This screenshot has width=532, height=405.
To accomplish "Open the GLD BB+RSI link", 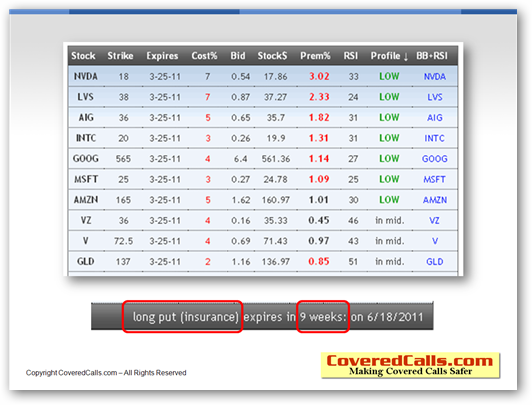I will click(435, 262).
